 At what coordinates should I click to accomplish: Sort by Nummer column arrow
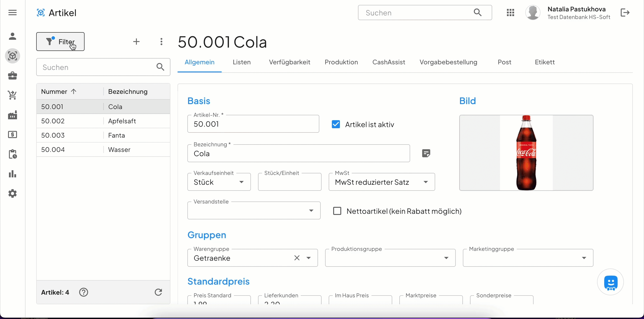[x=74, y=91]
